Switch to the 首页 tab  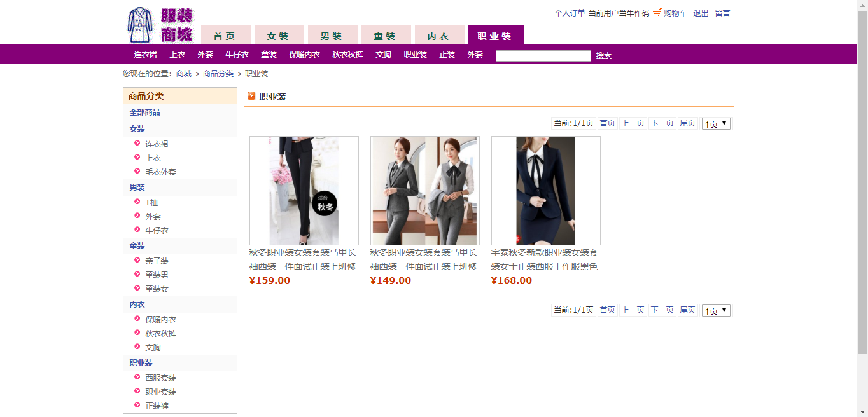click(x=225, y=36)
